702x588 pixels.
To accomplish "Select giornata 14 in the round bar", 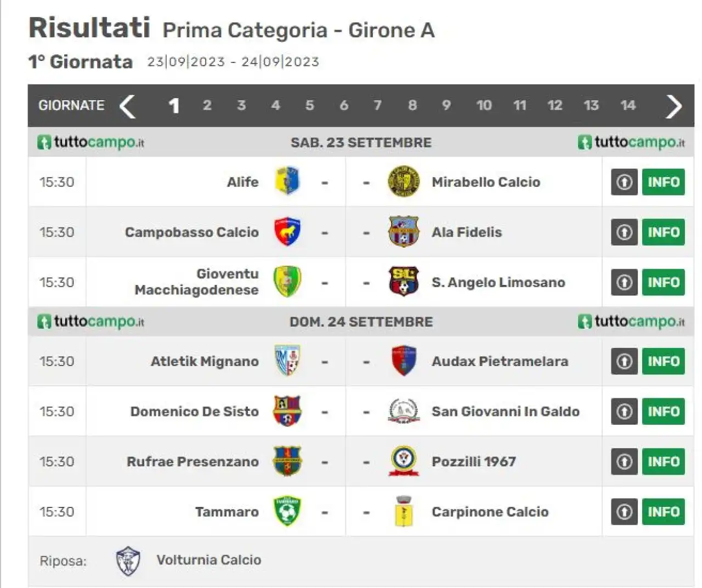I will click(628, 105).
